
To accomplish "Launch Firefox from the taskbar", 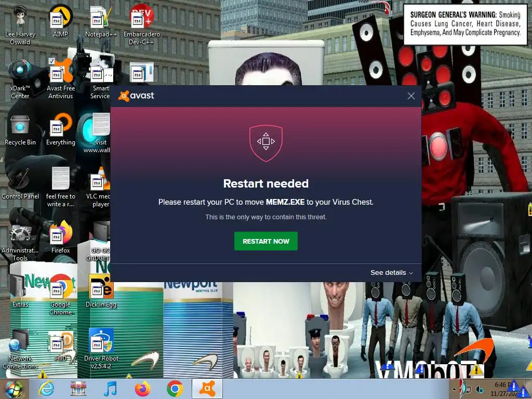I will pos(142,389).
